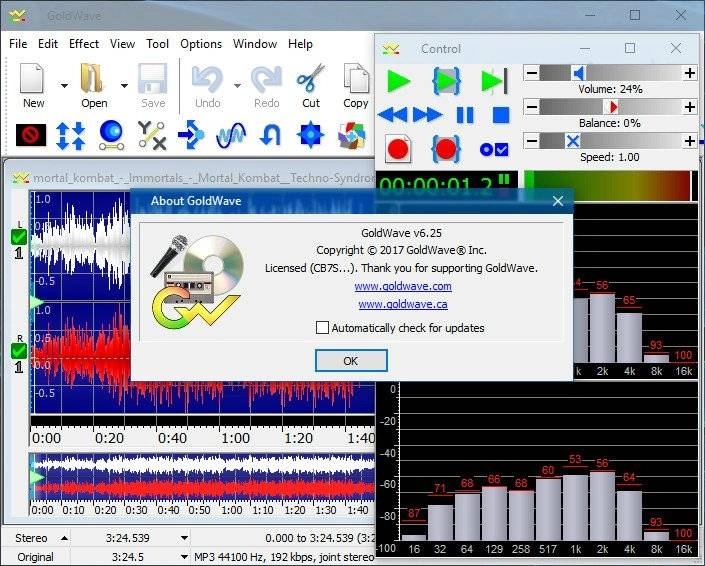Open the Effect menu

pyautogui.click(x=84, y=44)
